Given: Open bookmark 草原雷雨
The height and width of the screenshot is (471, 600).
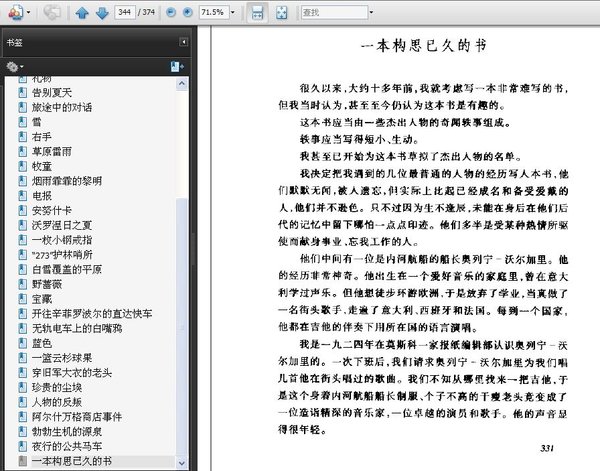Looking at the screenshot, I should (x=52, y=152).
